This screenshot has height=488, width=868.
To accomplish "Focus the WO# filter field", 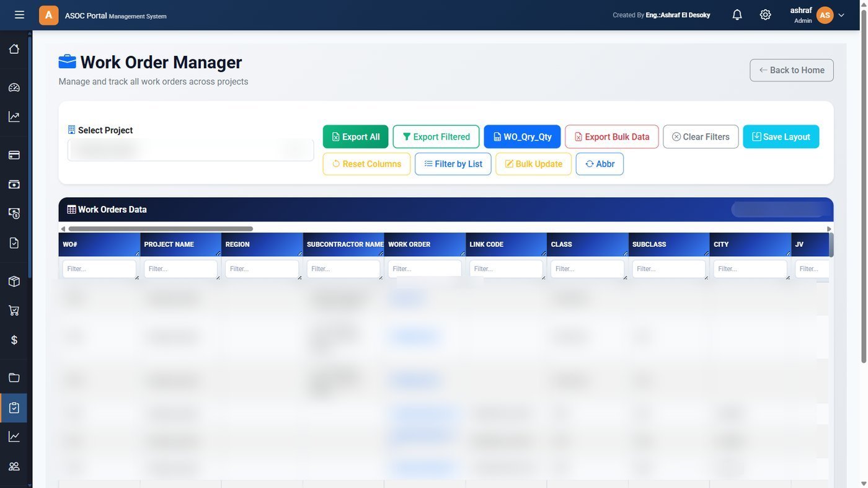I will pyautogui.click(x=99, y=269).
